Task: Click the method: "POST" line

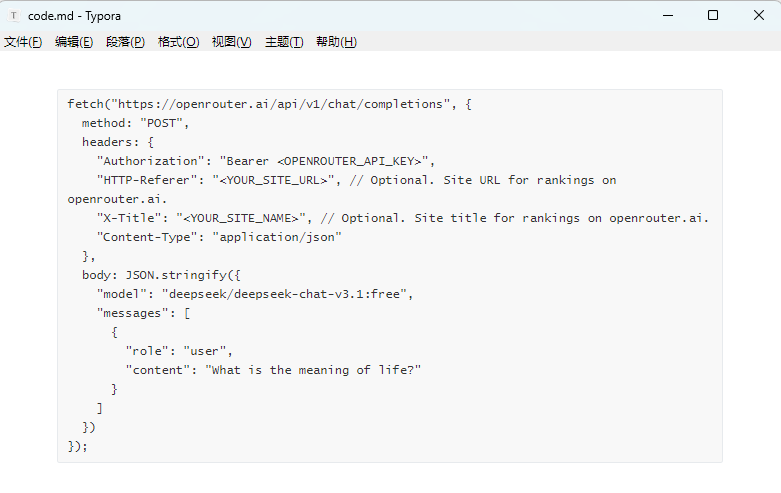Action: click(135, 123)
